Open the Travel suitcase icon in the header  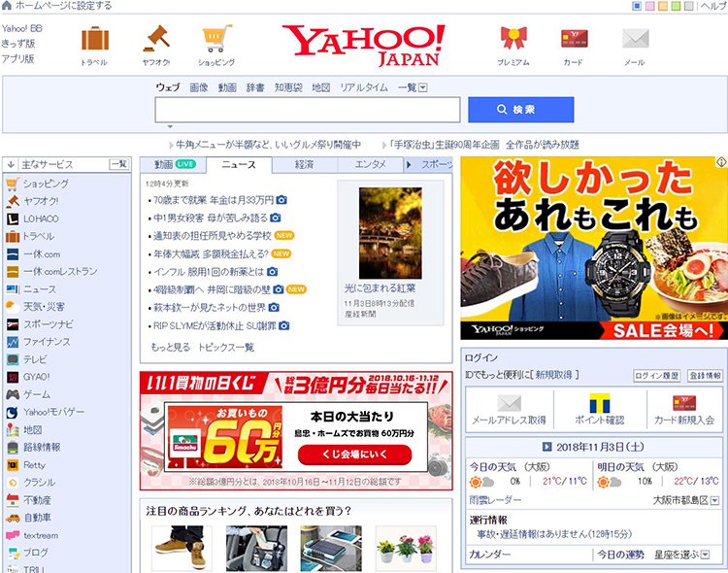pyautogui.click(x=95, y=39)
